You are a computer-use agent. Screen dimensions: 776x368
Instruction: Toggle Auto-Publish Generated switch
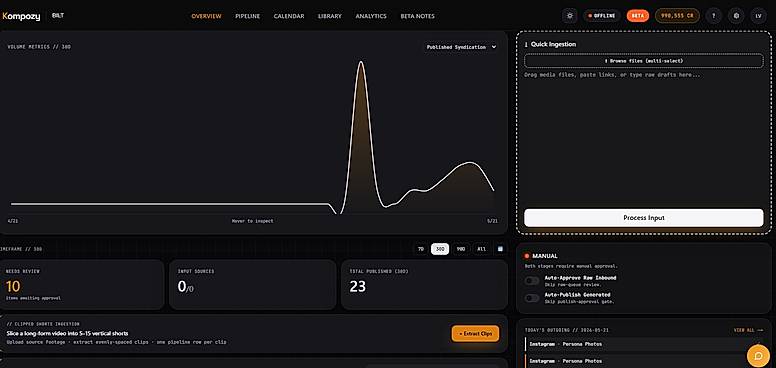click(532, 298)
